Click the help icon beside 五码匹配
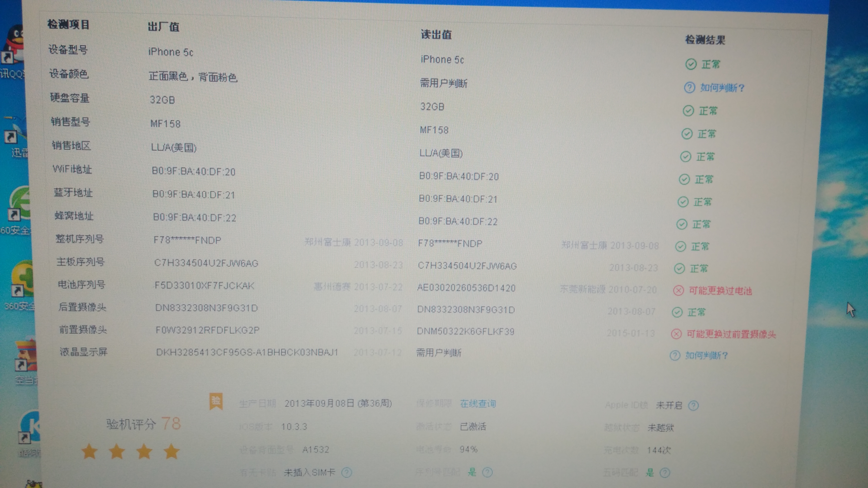The image size is (868, 488). (665, 472)
